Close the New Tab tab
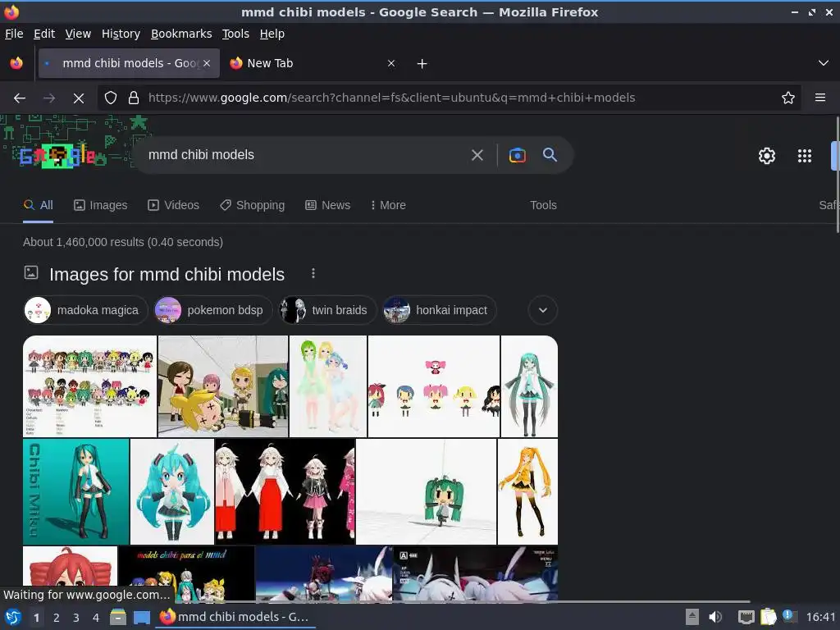This screenshot has height=630, width=840. point(391,64)
